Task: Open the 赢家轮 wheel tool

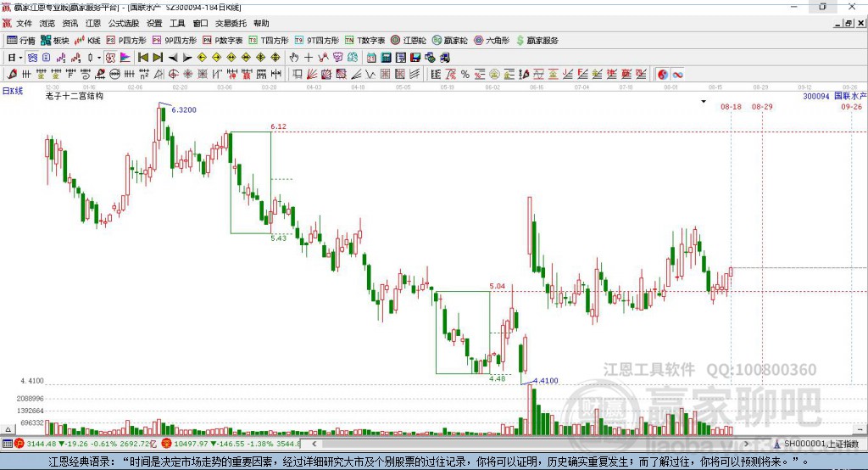Action: click(x=449, y=41)
